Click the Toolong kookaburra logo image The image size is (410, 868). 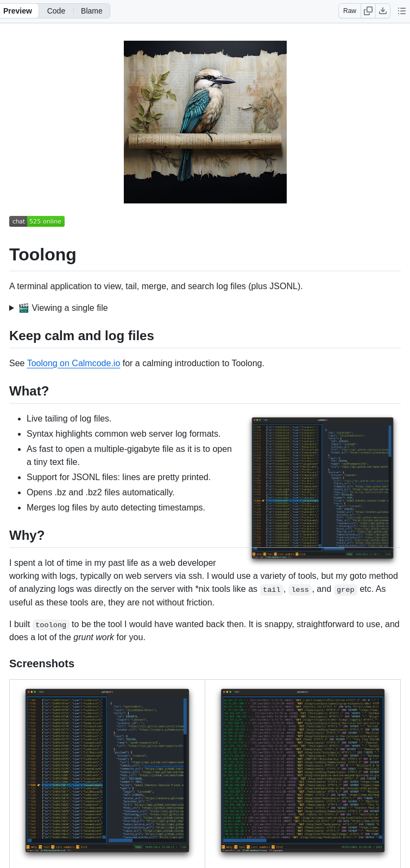[x=205, y=122]
